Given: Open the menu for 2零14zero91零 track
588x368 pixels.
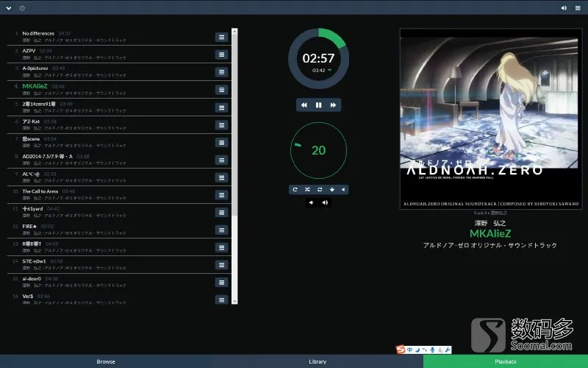Looking at the screenshot, I should tap(222, 107).
